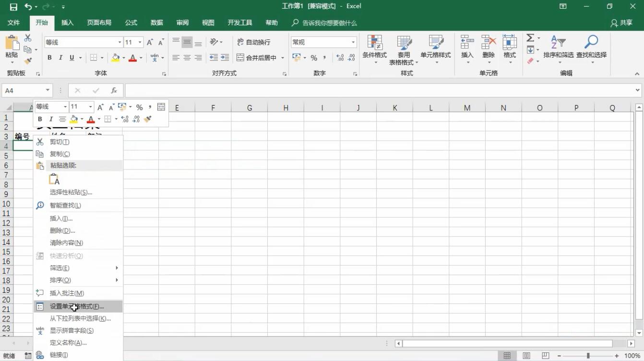Open Number Format dropdown showing 常规
This screenshot has width=644, height=361.
(353, 42)
